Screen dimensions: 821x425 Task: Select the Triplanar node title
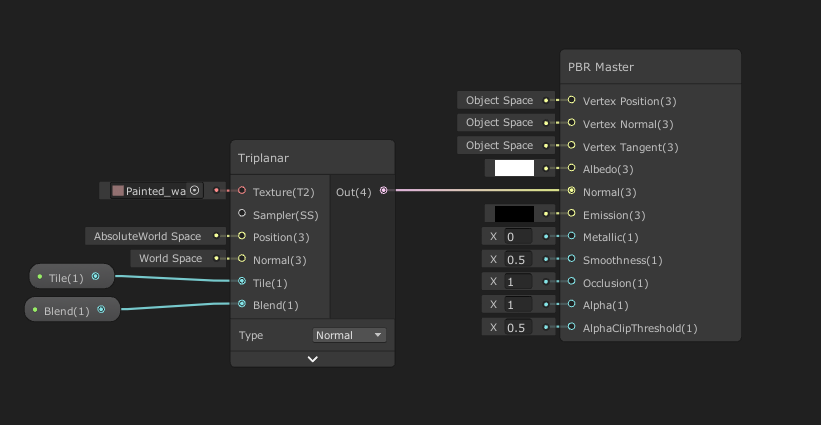(264, 158)
